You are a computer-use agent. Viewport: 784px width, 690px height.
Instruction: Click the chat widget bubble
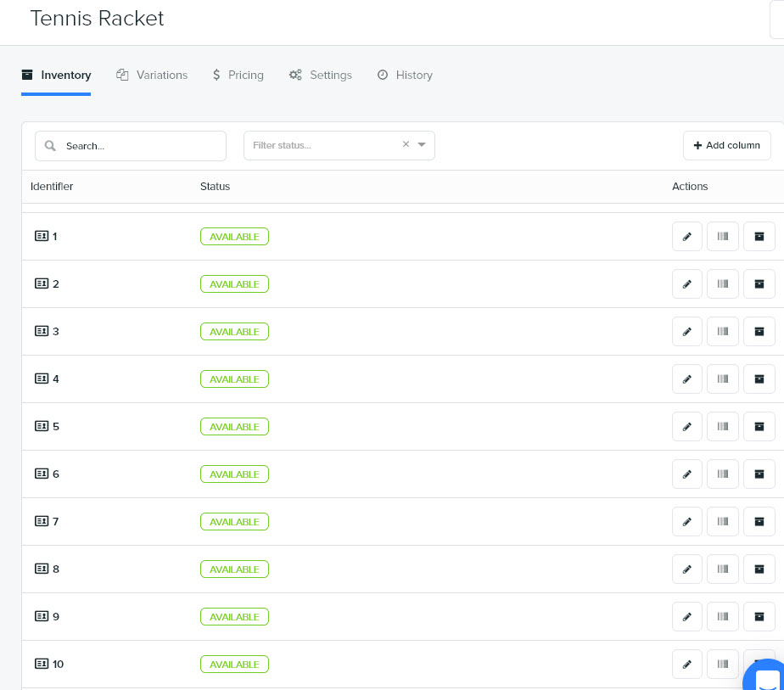766,676
